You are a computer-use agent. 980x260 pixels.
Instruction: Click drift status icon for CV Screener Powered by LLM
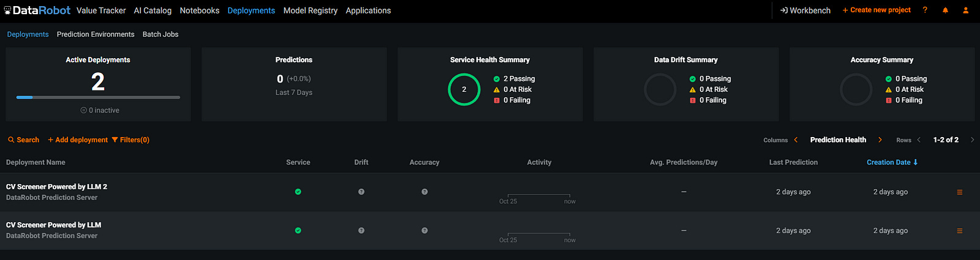[361, 231]
